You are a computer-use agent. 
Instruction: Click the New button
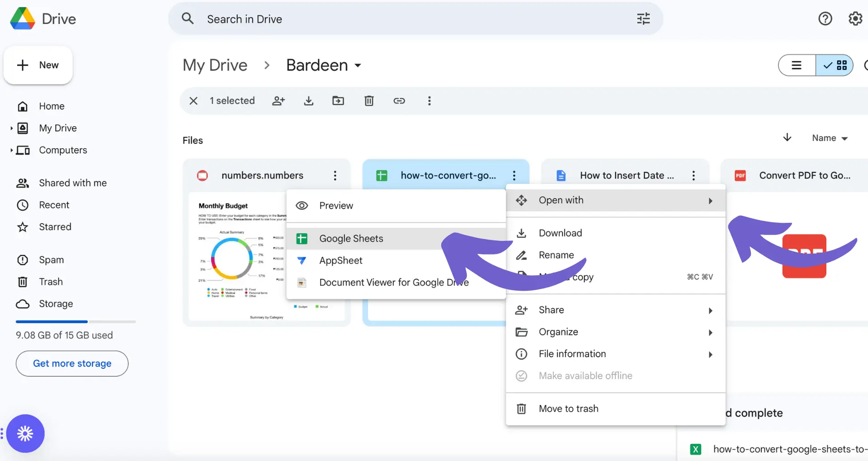coord(38,65)
